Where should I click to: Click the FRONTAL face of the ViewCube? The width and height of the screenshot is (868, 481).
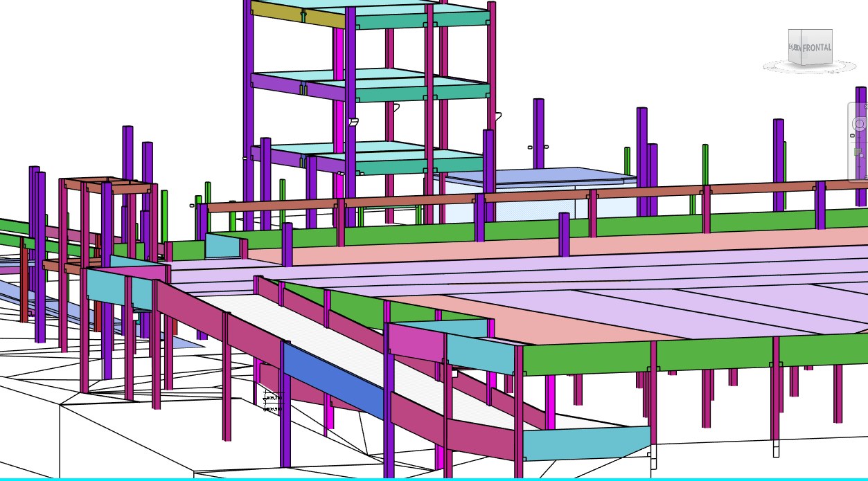click(817, 48)
